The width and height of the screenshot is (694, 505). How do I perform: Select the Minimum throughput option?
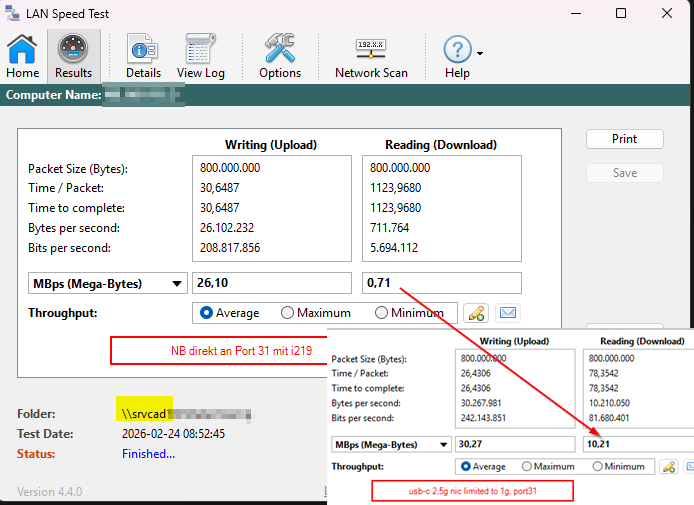click(x=409, y=313)
